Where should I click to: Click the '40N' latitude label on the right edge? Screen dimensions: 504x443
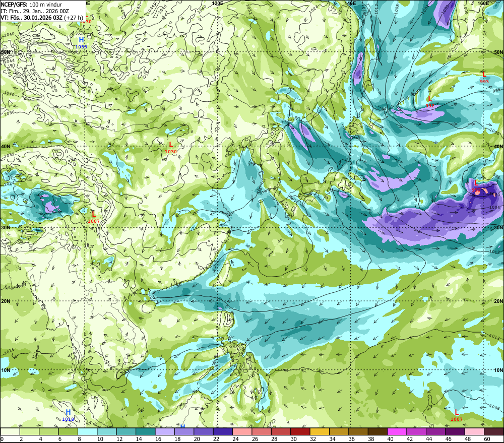[x=498, y=146]
